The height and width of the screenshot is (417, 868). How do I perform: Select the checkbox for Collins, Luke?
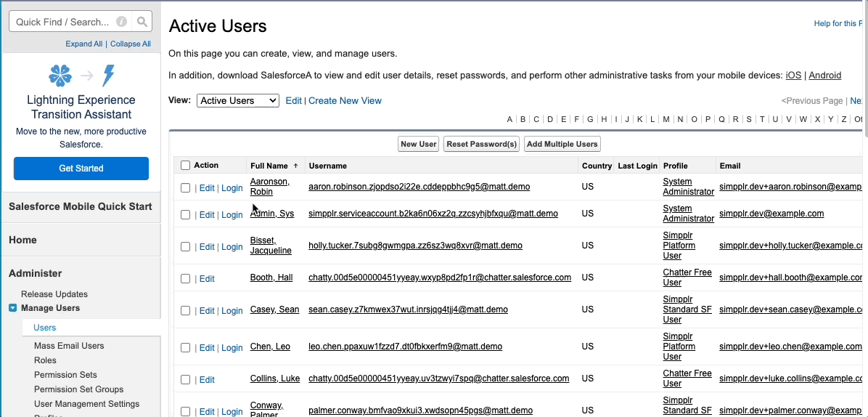[186, 379]
